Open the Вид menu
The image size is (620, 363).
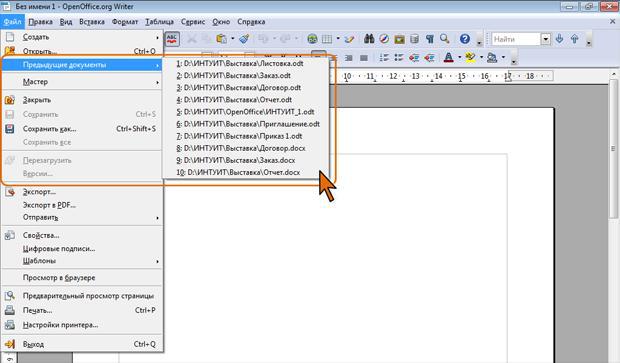click(x=66, y=22)
